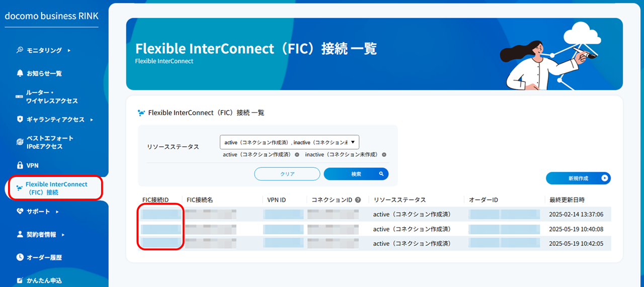Click the 新規作成 button
Screen dimensions: 644x287
578,178
